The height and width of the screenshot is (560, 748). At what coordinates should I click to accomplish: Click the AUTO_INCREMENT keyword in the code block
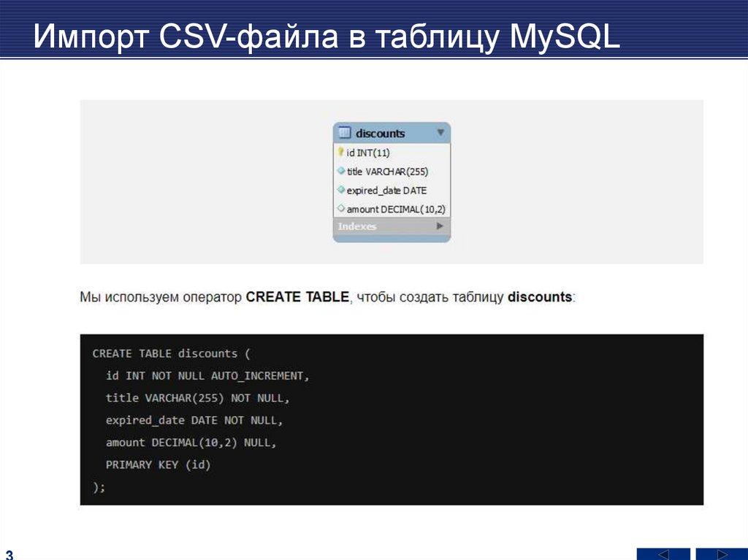(260, 376)
